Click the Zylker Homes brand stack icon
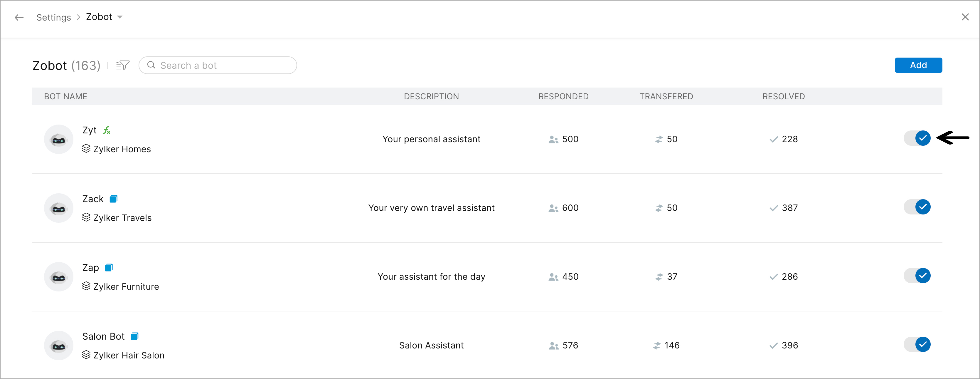 pos(86,149)
